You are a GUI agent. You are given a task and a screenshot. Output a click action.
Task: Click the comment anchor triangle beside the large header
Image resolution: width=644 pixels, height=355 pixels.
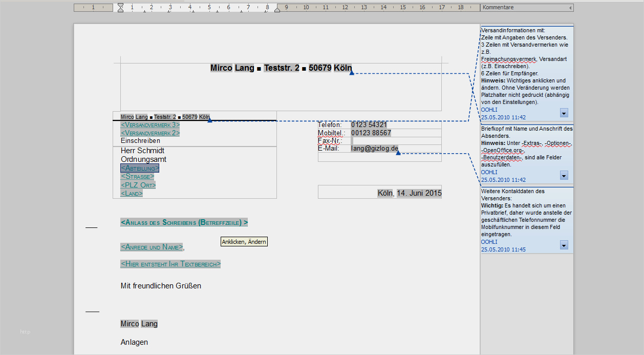click(352, 73)
